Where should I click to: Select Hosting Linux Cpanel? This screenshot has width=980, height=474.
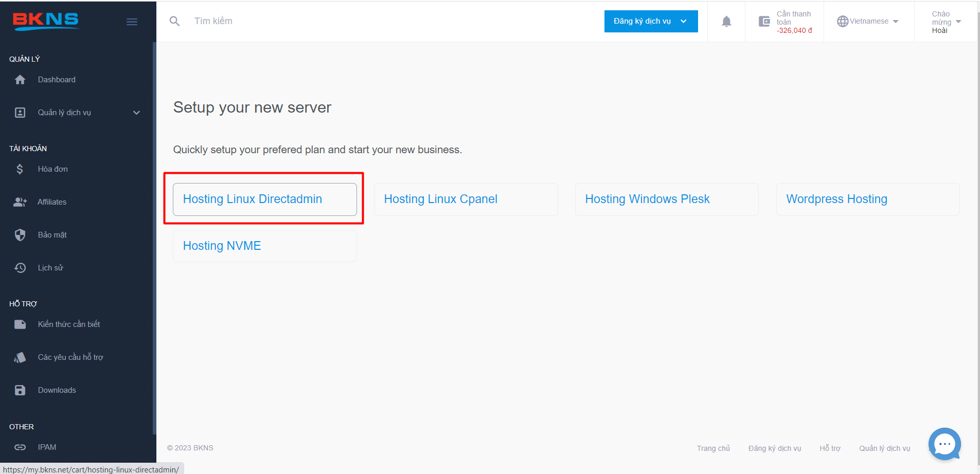(466, 199)
